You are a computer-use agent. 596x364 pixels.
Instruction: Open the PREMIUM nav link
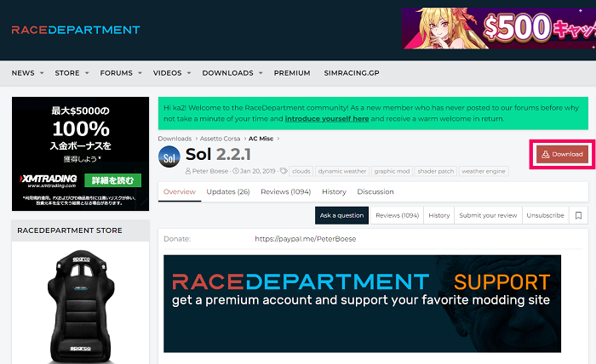[x=292, y=73]
